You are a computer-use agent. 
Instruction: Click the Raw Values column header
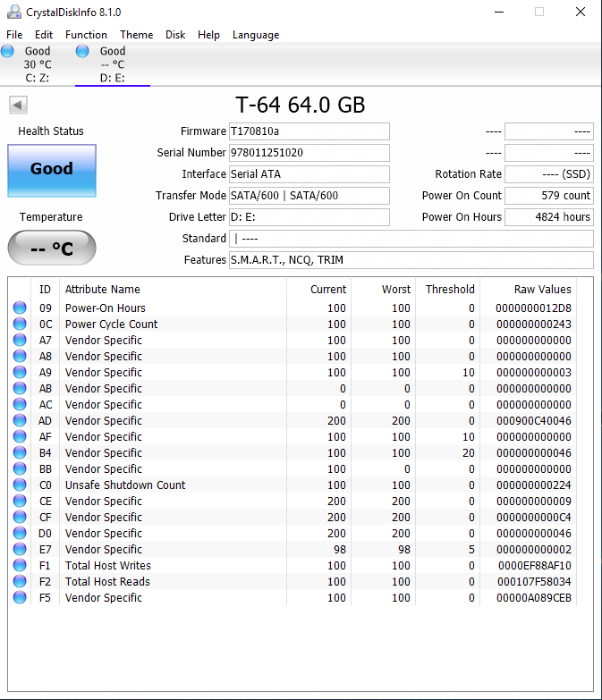coord(542,290)
